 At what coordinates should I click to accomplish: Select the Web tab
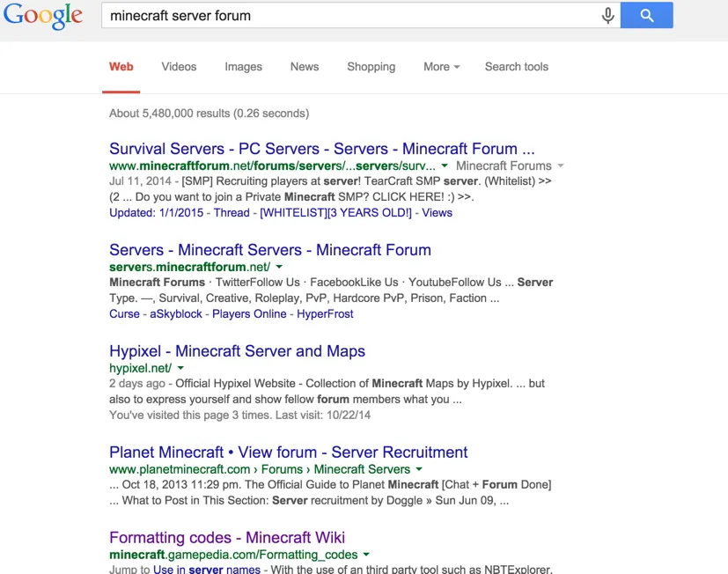121,67
